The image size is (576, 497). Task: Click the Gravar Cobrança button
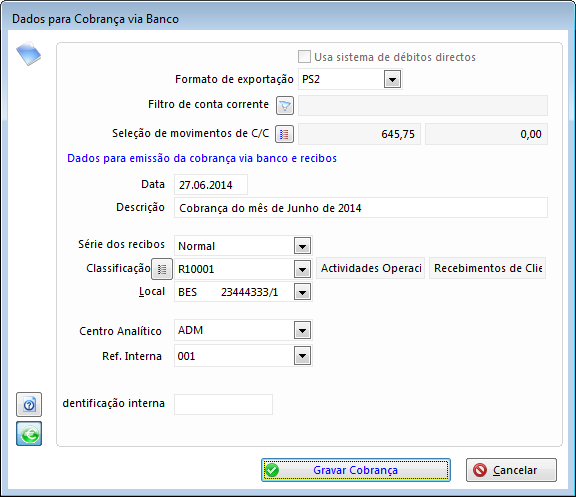click(356, 470)
